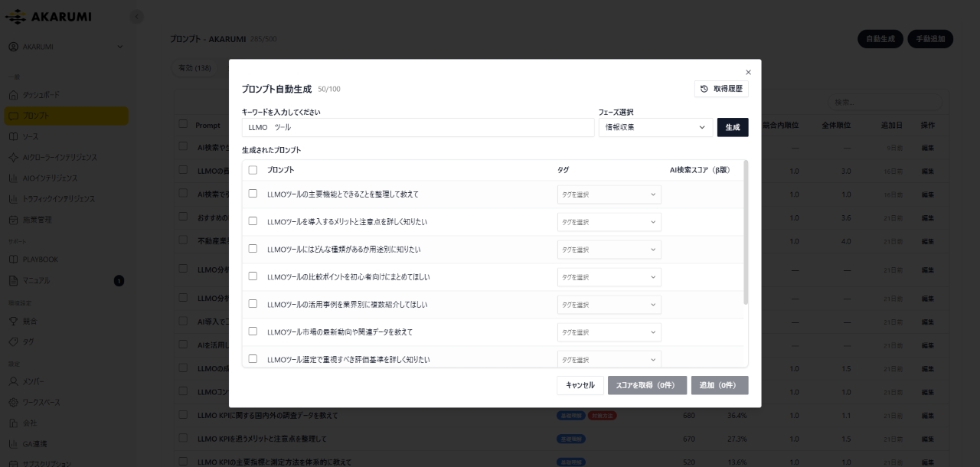This screenshot has height=467, width=980.
Task: Close the プロンプト自動生成 dialog with X
Action: [748, 72]
